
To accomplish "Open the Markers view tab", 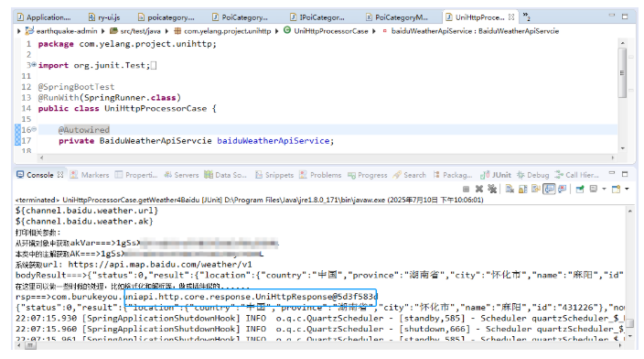I will pos(90,175).
